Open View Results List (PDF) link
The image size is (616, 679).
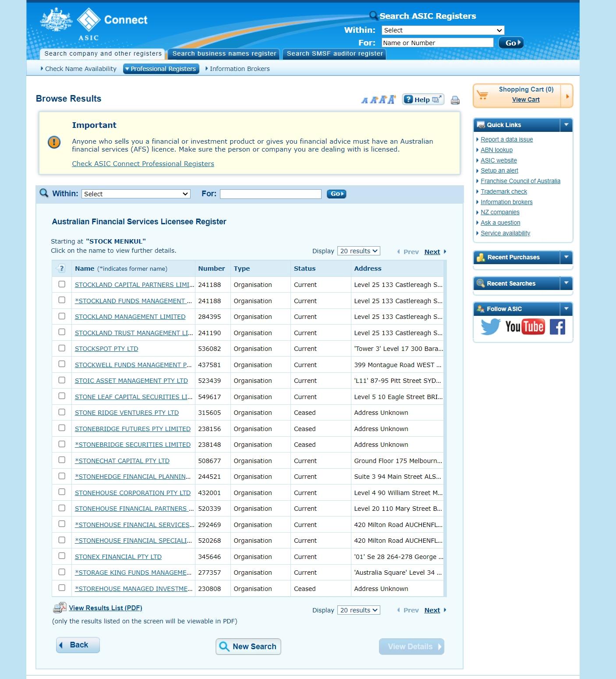[105, 608]
